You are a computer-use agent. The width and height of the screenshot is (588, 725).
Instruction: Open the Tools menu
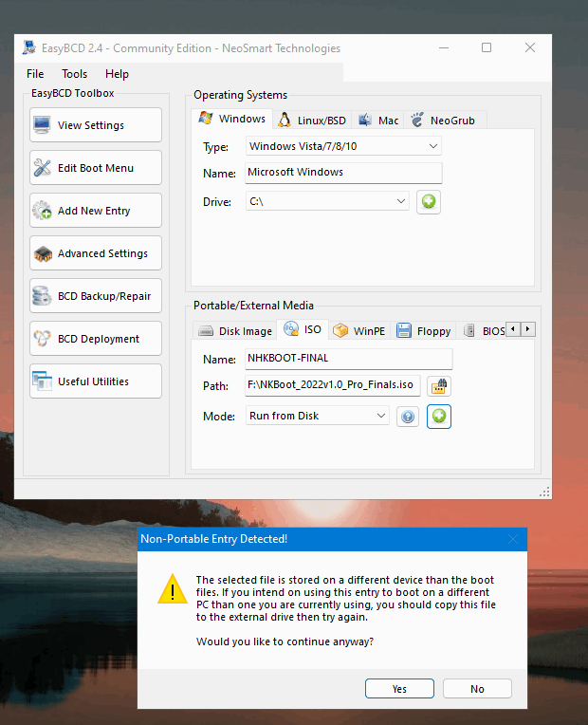point(74,74)
